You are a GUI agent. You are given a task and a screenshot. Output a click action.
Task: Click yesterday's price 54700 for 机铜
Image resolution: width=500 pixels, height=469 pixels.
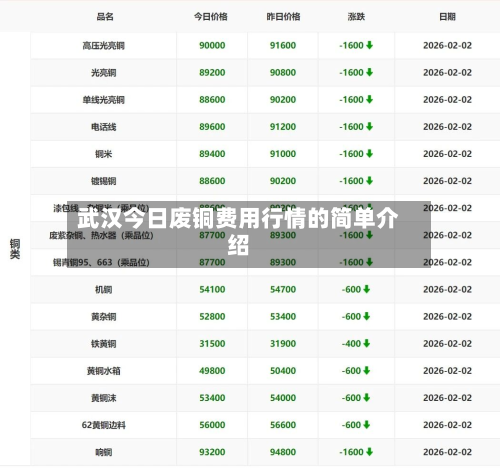283,289
